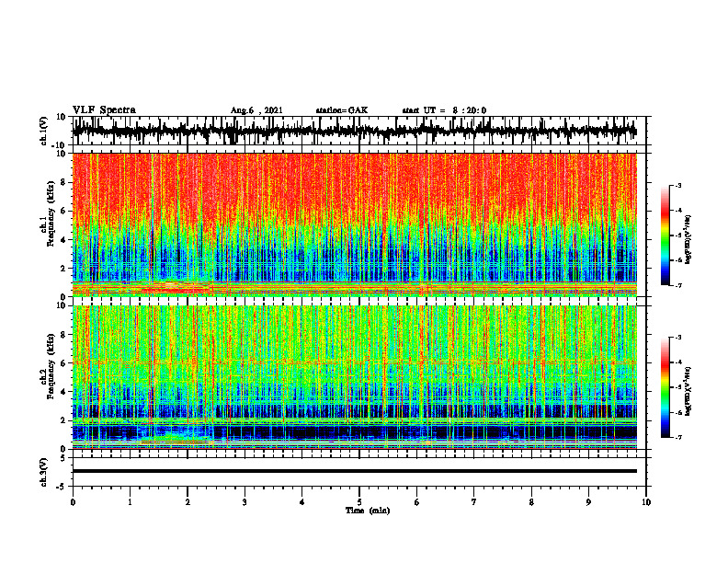
Task: Click the '-3' label on ch.1 color bar
Action: 677,185
